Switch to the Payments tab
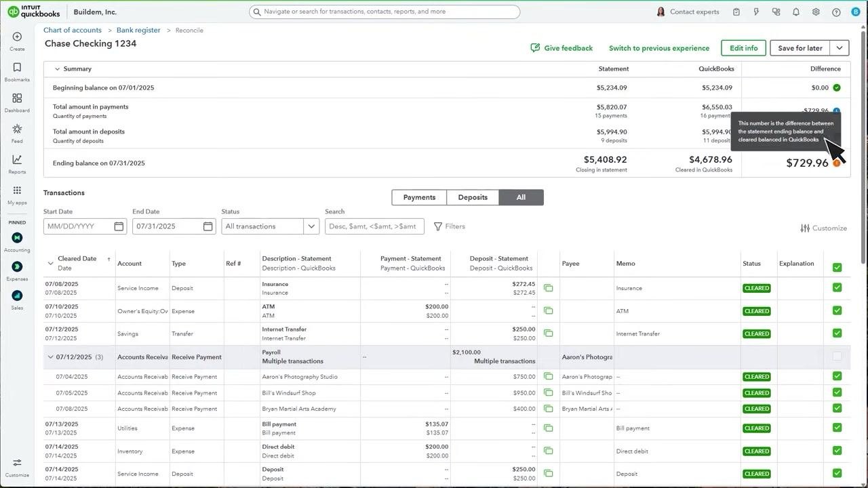 (x=419, y=197)
